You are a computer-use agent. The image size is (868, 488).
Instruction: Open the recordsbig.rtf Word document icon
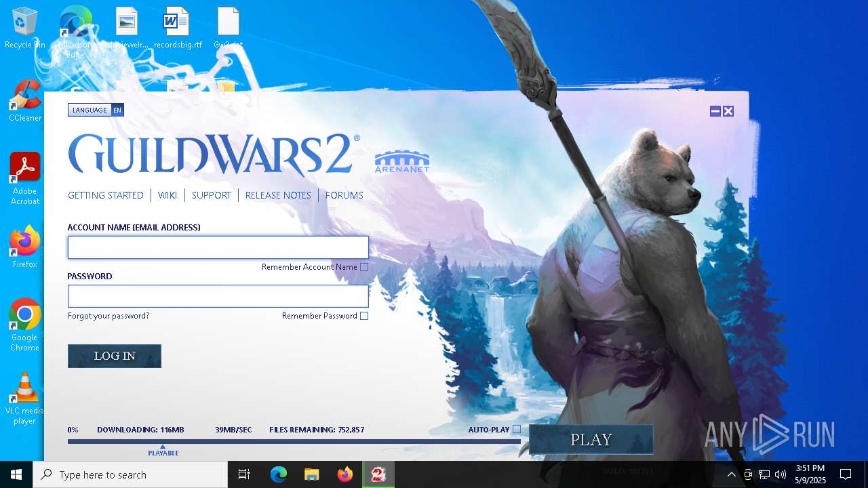pos(178,28)
